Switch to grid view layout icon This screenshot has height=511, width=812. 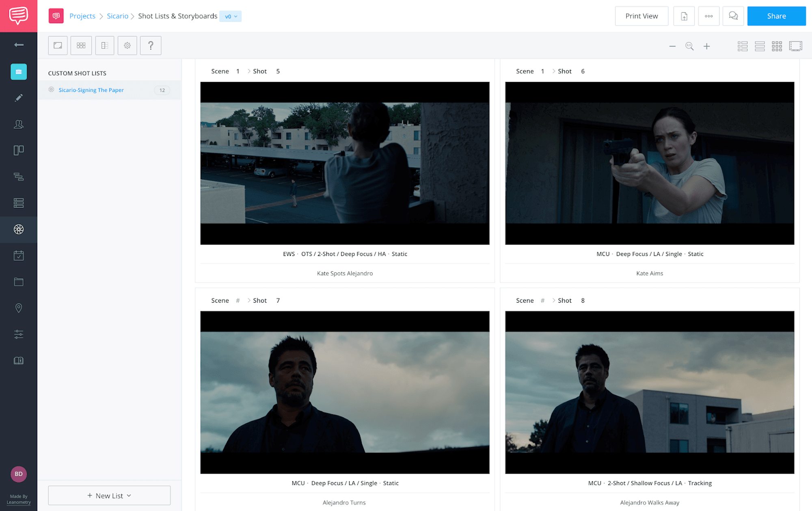coord(777,46)
